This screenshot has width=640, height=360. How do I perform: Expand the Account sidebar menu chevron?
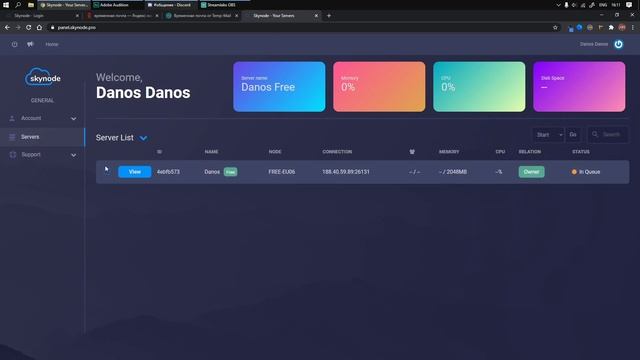tap(73, 119)
